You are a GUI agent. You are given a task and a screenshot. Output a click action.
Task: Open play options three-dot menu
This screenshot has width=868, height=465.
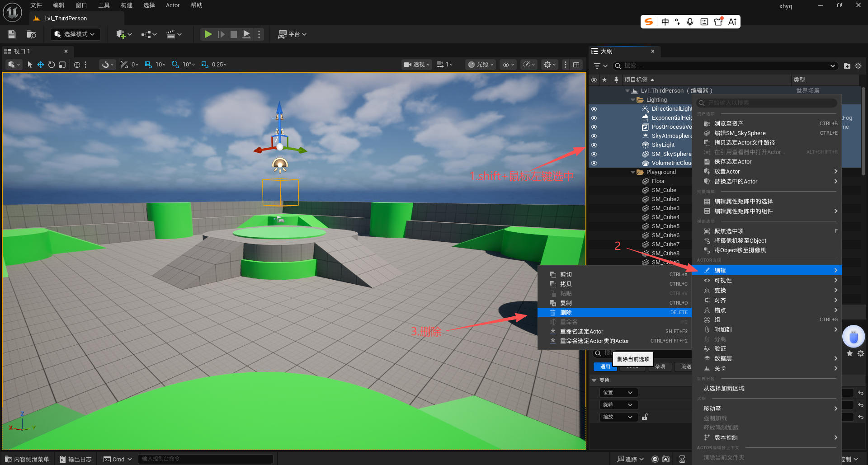click(259, 34)
